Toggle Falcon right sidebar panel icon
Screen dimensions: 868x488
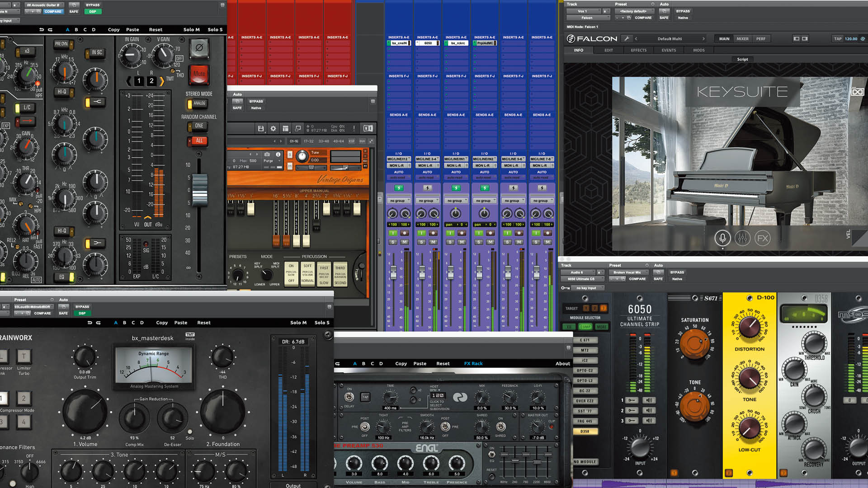pos(805,39)
